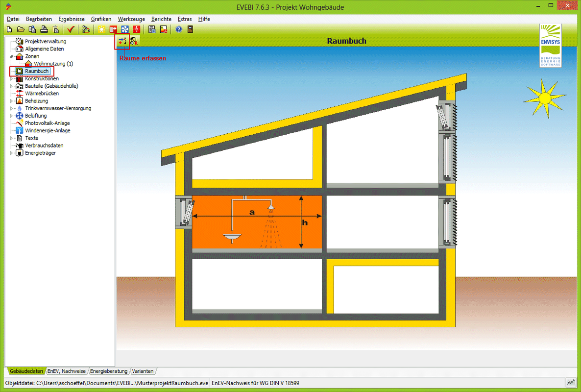This screenshot has height=392, width=581.
Task: Expand the Energieträger tree node
Action: (x=12, y=153)
